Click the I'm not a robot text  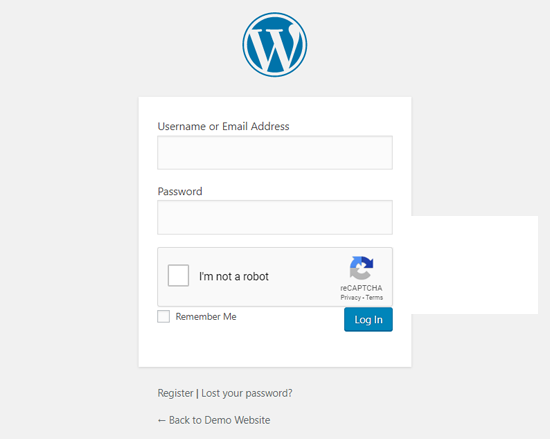234,276
